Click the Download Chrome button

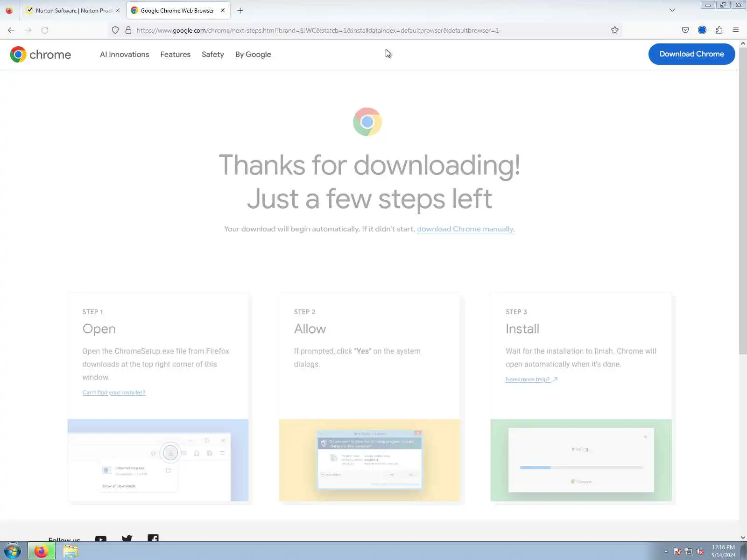tap(691, 54)
